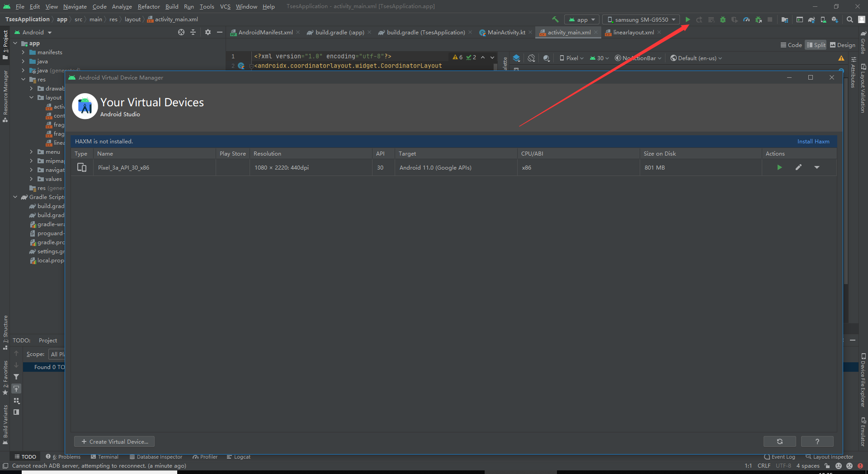Switch to the linearlayout.xml tab
868x474 pixels.
pyautogui.click(x=633, y=32)
